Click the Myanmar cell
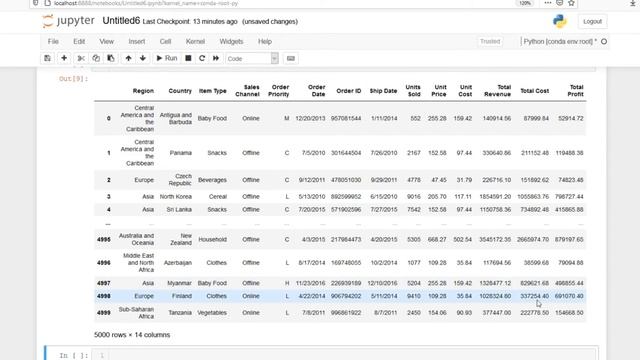 point(179,283)
